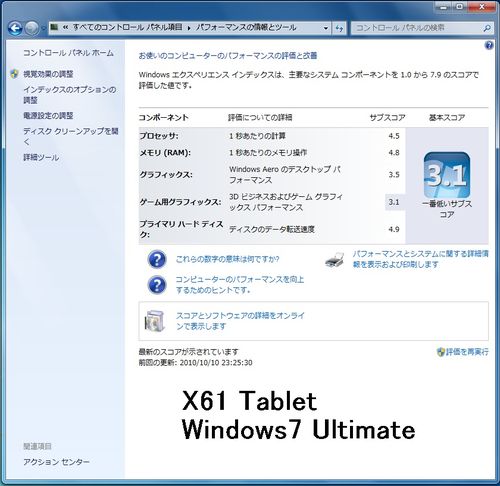Expand the breadcrumb chevron before すべてのコントロール
The image size is (500, 486).
tap(65, 28)
